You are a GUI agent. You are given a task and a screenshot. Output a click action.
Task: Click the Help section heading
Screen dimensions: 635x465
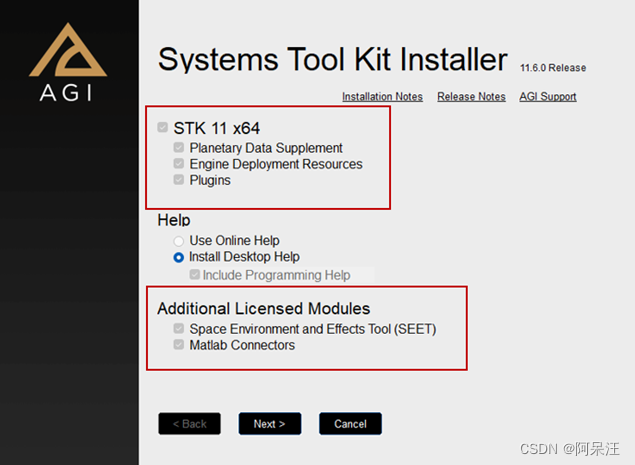coord(174,220)
